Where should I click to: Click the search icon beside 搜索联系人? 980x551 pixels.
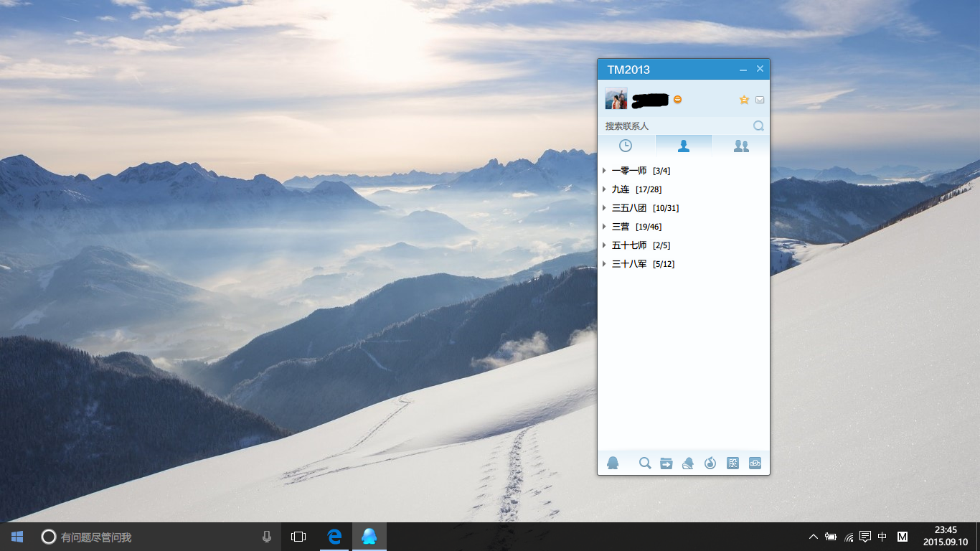click(x=758, y=126)
